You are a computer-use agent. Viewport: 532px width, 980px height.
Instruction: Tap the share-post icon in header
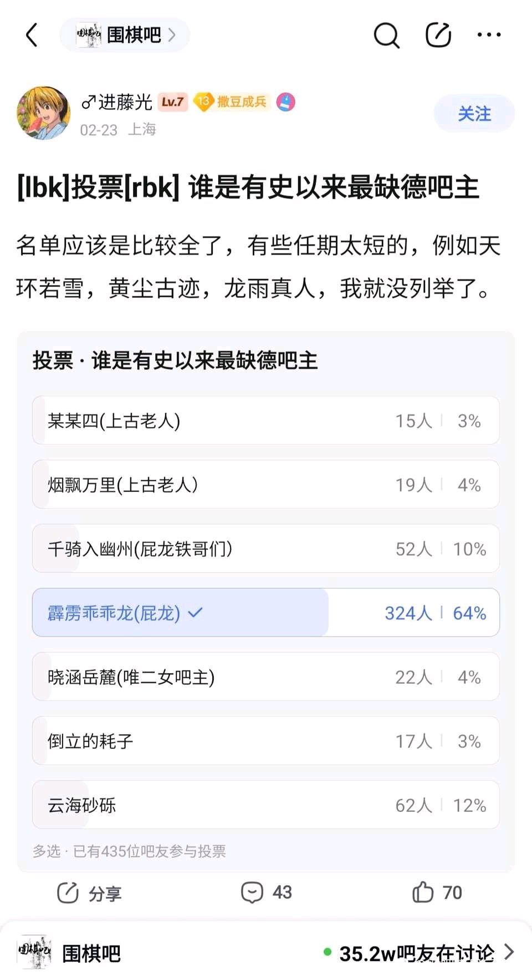pyautogui.click(x=438, y=35)
